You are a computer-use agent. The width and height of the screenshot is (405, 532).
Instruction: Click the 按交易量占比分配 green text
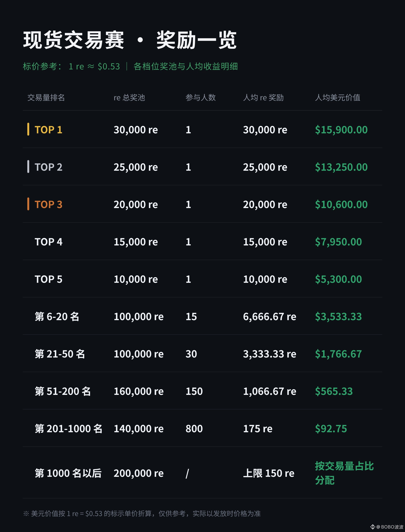pyautogui.click(x=344, y=473)
